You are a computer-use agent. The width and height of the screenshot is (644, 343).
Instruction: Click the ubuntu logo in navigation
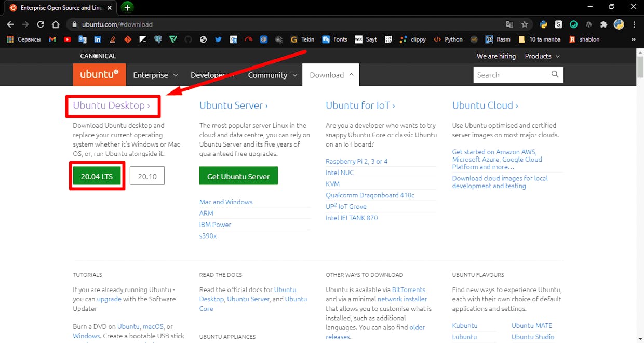(x=99, y=74)
